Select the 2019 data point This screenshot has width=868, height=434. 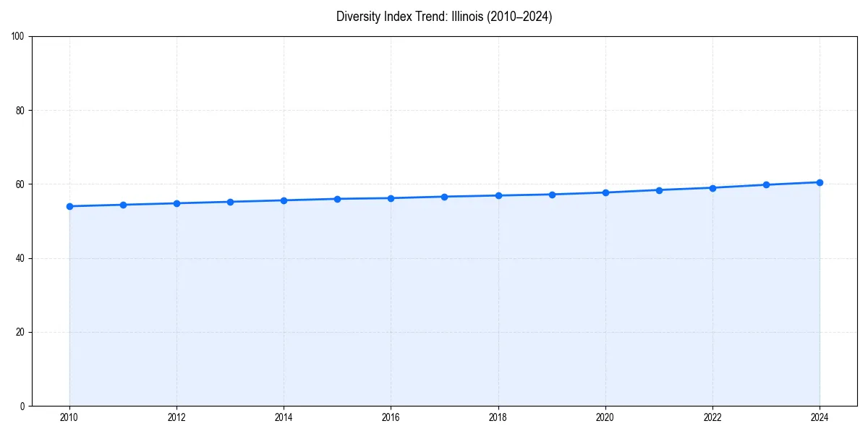click(551, 193)
